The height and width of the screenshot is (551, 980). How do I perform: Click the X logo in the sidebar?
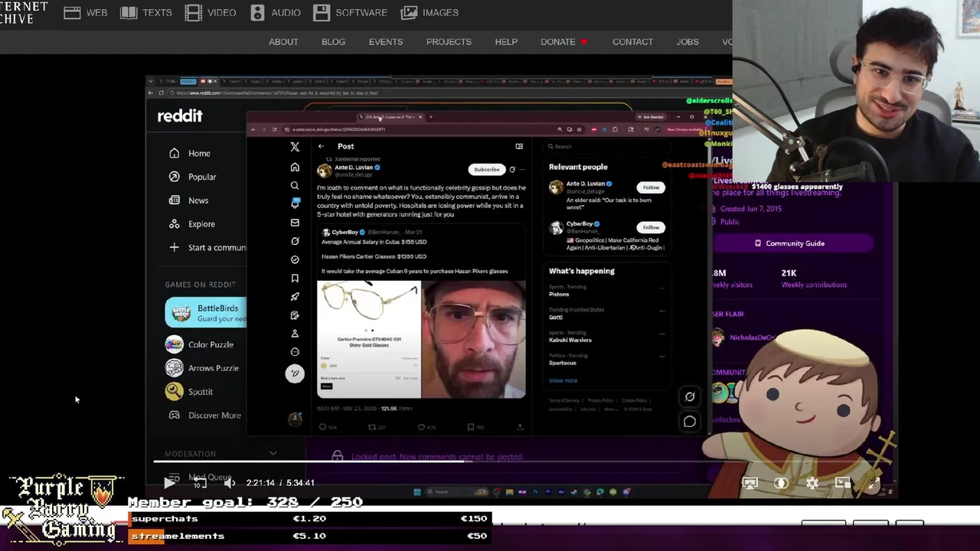295,146
